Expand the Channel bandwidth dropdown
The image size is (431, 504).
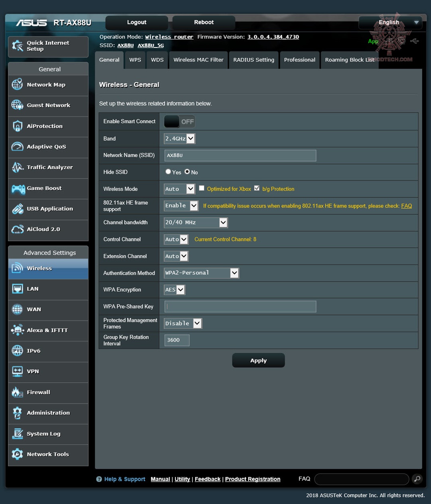pos(196,222)
